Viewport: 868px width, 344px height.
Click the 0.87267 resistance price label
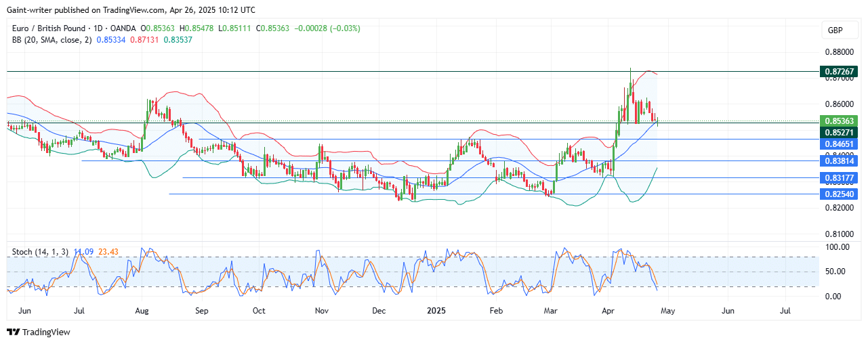pos(840,71)
